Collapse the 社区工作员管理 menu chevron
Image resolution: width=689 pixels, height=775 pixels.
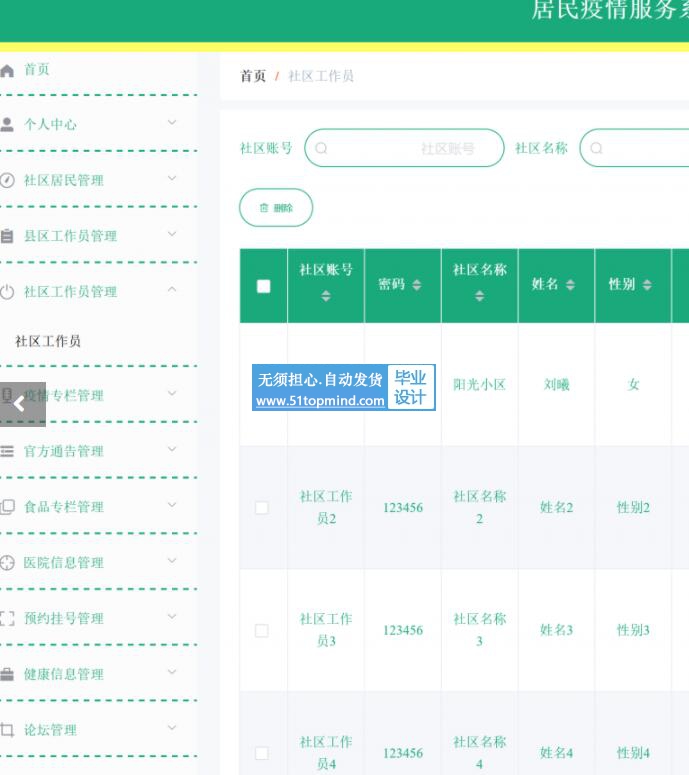coord(172,290)
